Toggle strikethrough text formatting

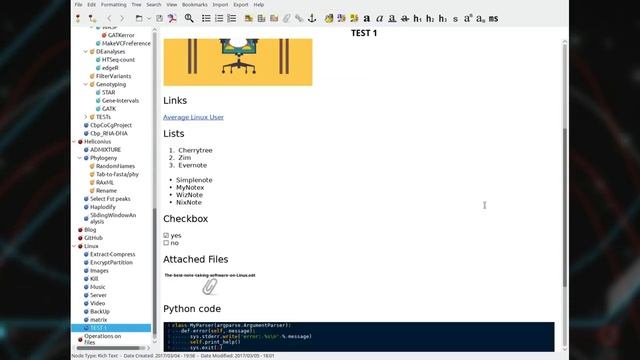pos(404,18)
